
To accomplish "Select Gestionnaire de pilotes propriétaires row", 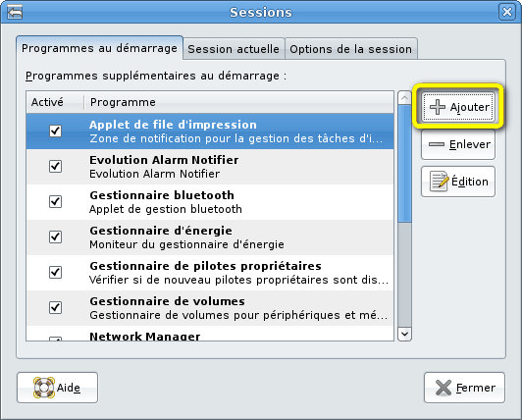I will [x=210, y=273].
